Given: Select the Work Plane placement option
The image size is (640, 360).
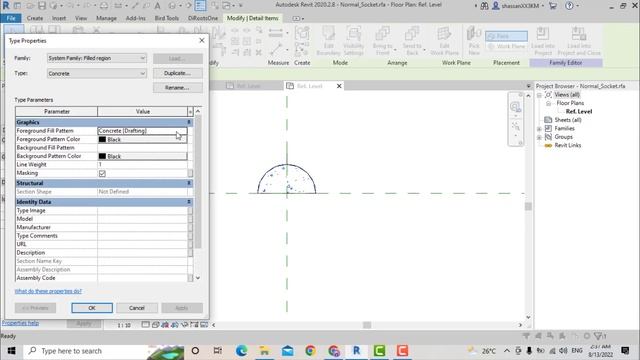Looking at the screenshot, I should pos(507,47).
